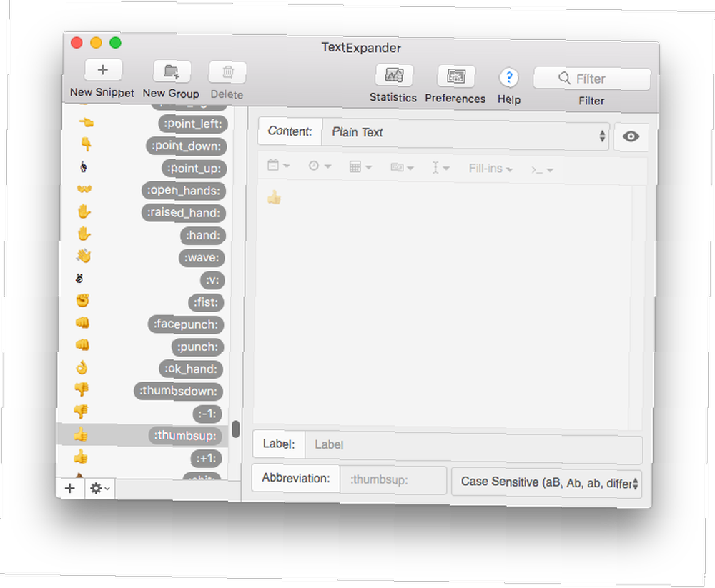Create a group with New Group icon

pos(172,71)
